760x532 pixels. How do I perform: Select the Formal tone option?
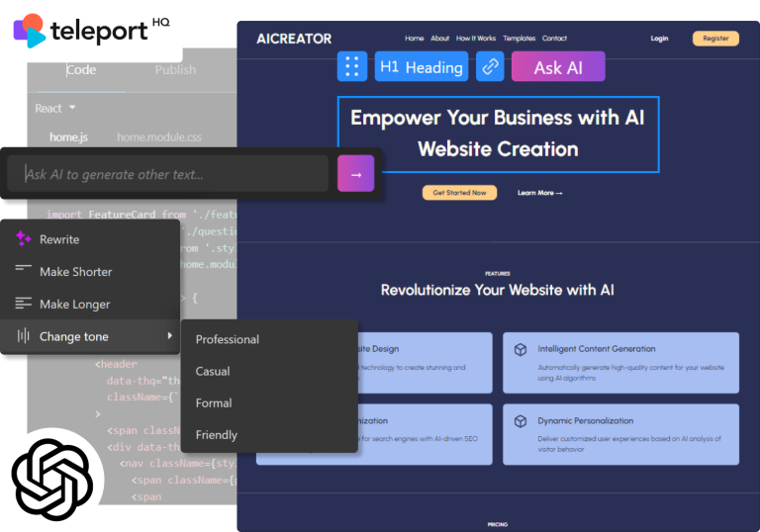[x=269, y=403]
